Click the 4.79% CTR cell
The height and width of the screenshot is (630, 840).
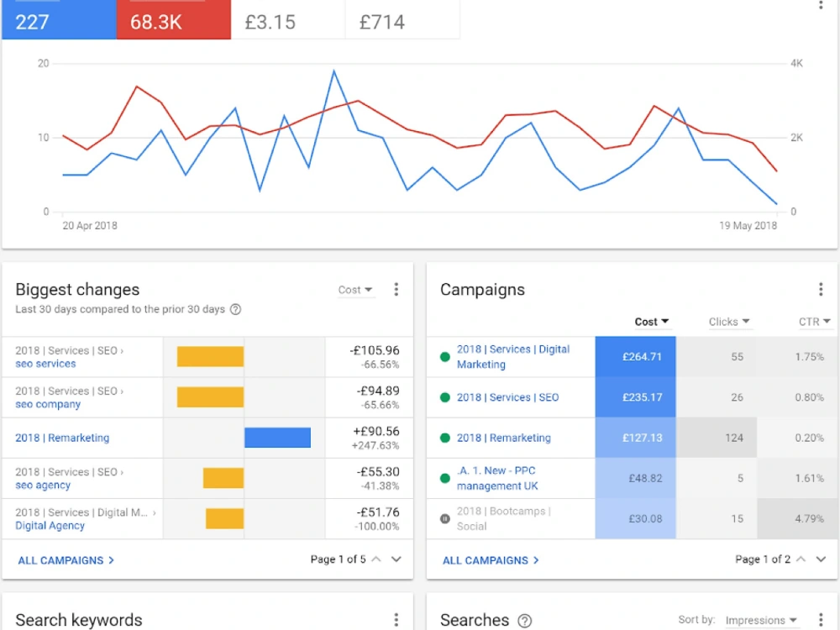tap(798, 518)
